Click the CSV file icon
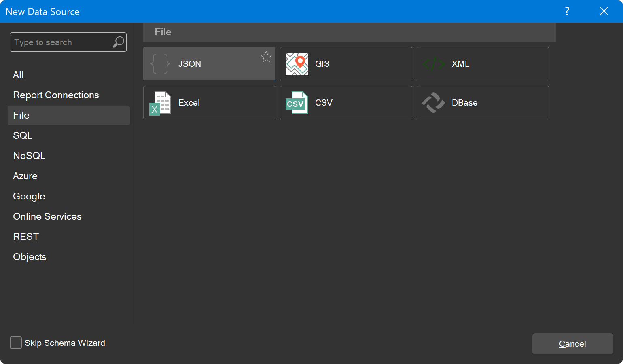This screenshot has width=623, height=364. [297, 103]
